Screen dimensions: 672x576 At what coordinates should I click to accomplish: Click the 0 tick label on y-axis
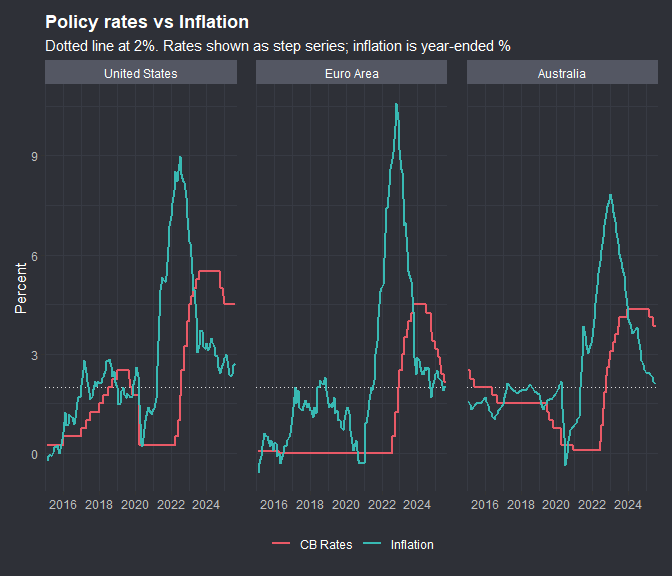pyautogui.click(x=34, y=454)
